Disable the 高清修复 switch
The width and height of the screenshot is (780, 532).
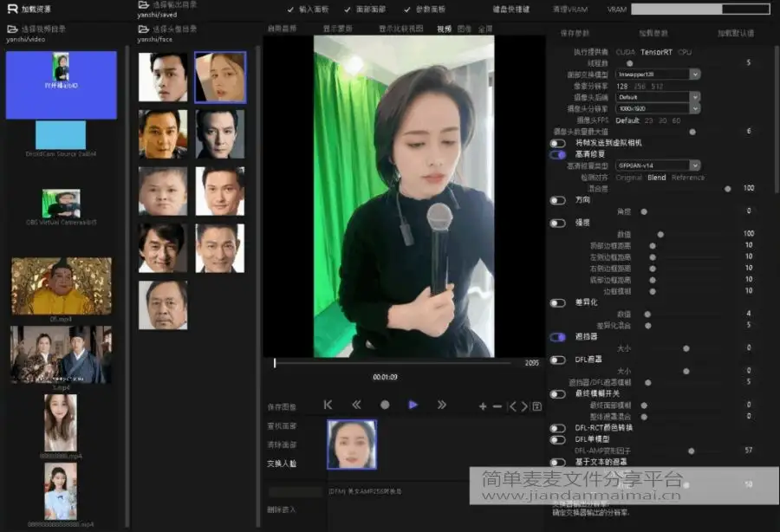(558, 154)
